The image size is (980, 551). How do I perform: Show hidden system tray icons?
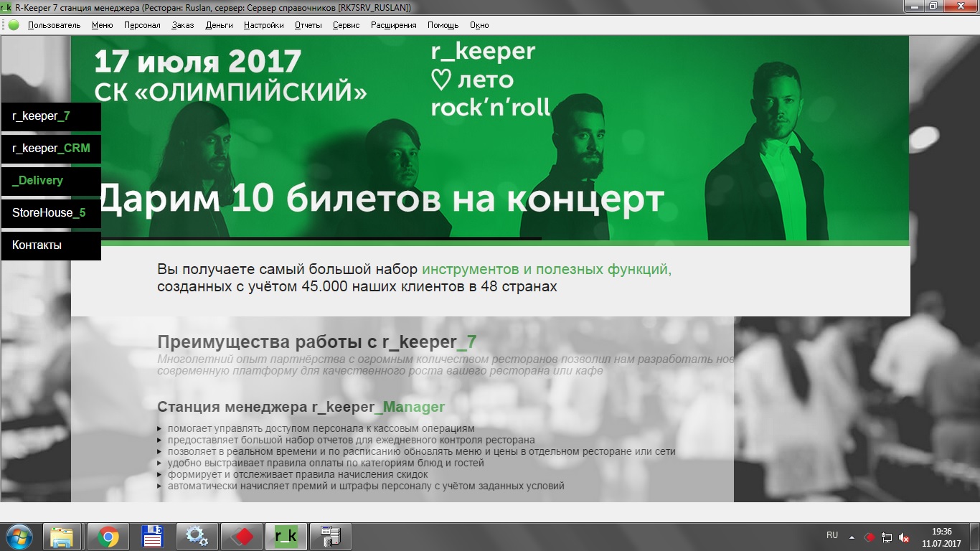click(852, 537)
